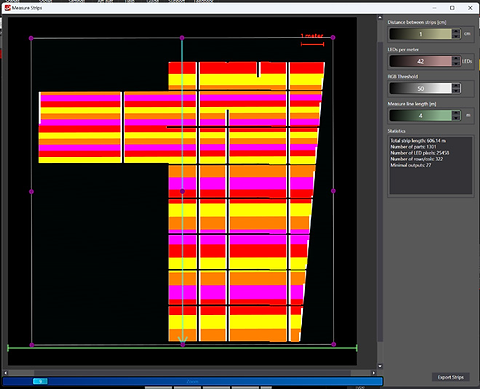Viewport: 480px width, 389px height.
Task: Select the center purple handle on the cyan line
Action: (182, 191)
